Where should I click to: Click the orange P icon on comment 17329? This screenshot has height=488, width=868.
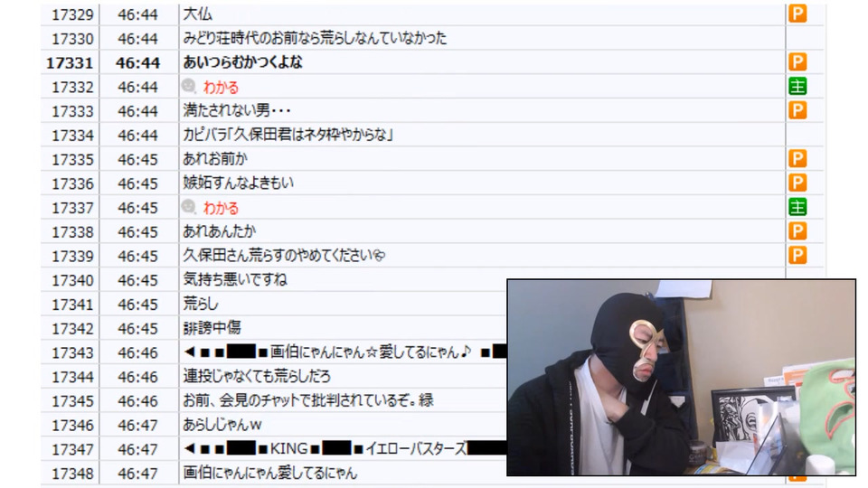pyautogui.click(x=797, y=14)
